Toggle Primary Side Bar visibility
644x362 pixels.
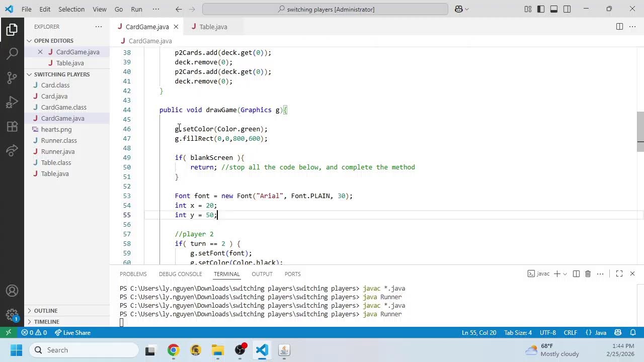pyautogui.click(x=541, y=9)
